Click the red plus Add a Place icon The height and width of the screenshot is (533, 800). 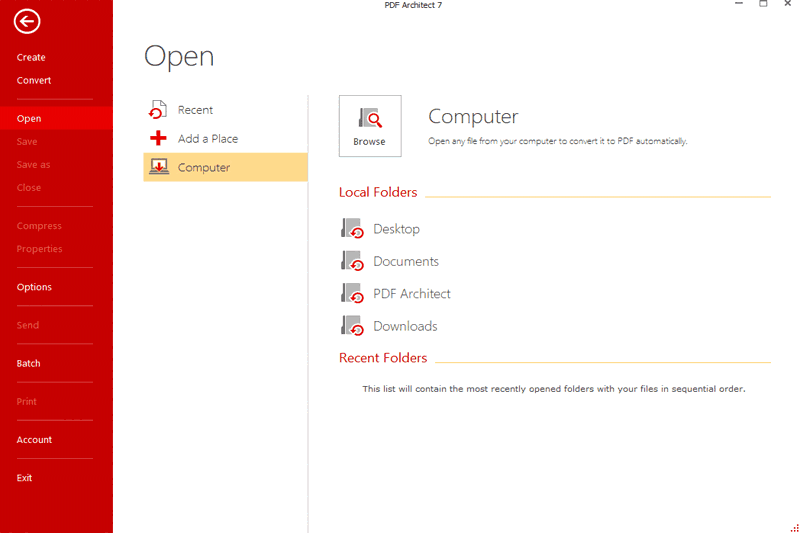(158, 139)
